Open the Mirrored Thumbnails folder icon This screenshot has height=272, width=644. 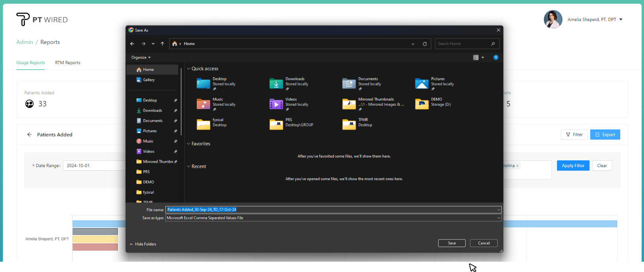349,104
